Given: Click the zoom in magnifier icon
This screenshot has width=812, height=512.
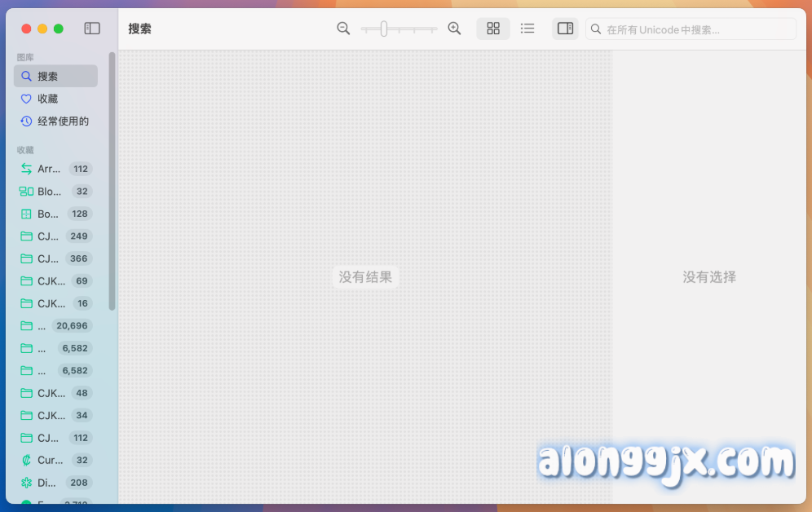Looking at the screenshot, I should [x=455, y=29].
